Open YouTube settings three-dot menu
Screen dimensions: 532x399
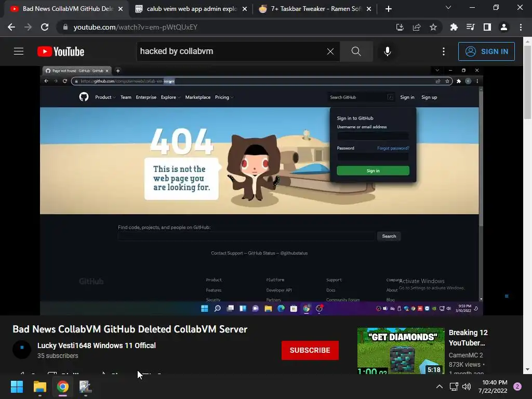[x=444, y=51]
